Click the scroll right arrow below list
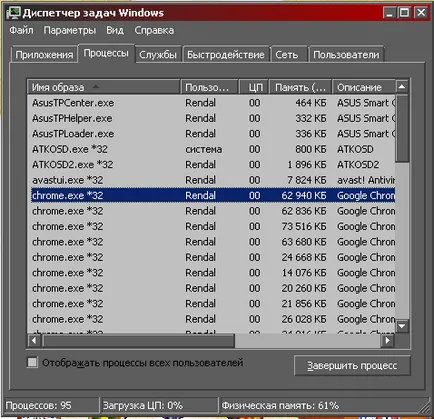Viewport: 434px width, 419px height. [387, 341]
